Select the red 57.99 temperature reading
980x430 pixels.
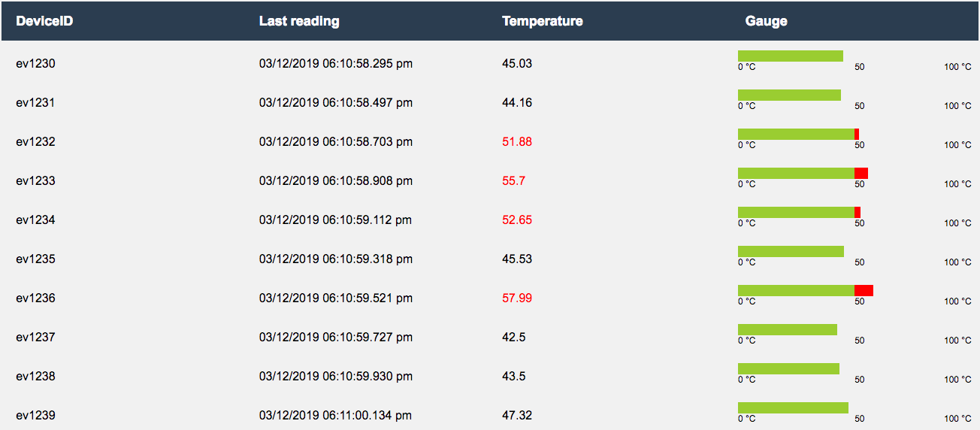coord(517,298)
